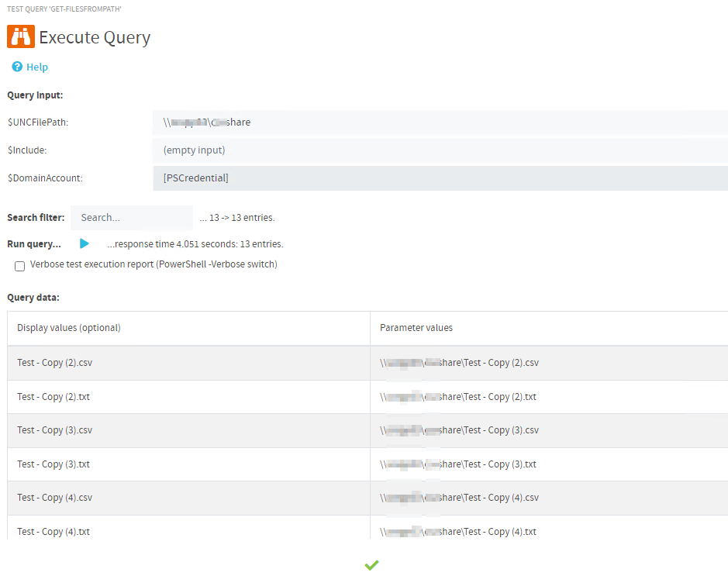Screen dimensions: 728x576
Task: Click inside the Search filter box
Action: 130,217
